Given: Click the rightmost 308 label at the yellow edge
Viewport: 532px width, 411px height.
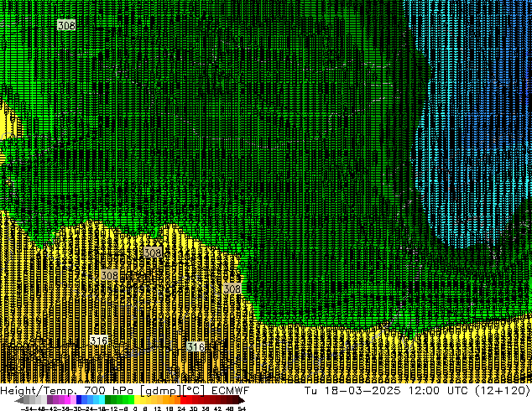Looking at the screenshot, I should point(232,289).
